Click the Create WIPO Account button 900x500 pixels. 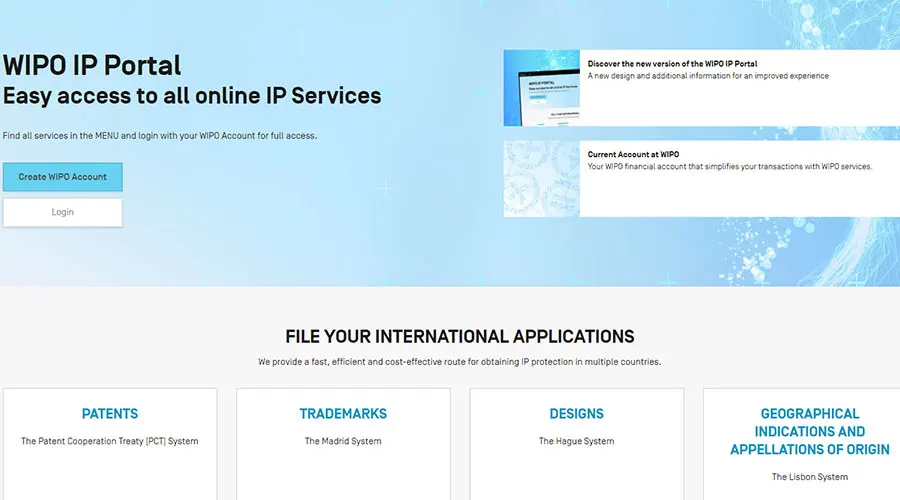[63, 177]
